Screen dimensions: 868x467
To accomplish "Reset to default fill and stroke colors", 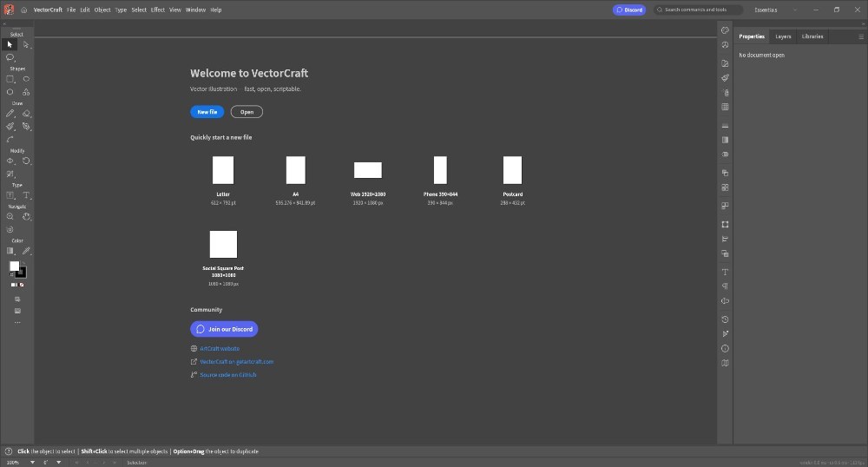I will click(11, 274).
